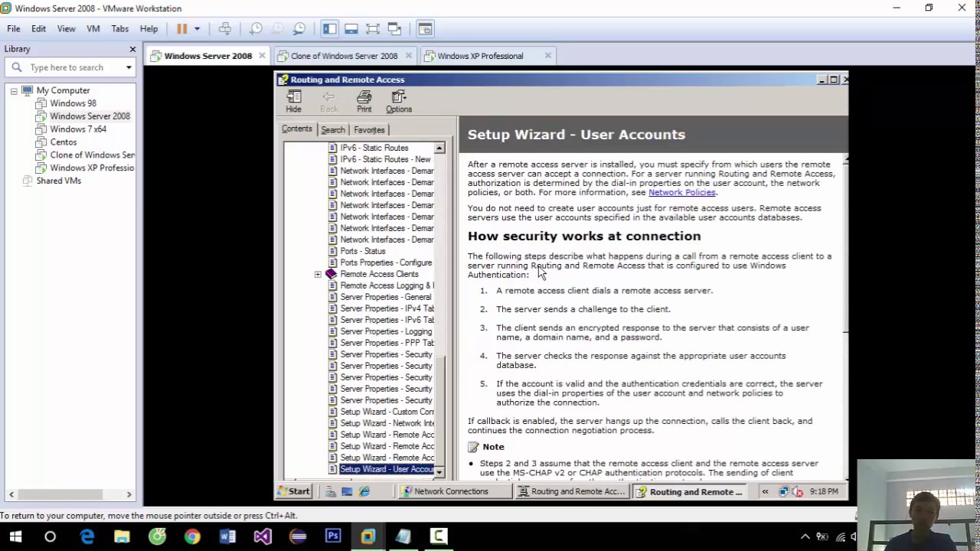980x551 pixels.
Task: Switch to the Search tab in help
Action: tap(333, 130)
